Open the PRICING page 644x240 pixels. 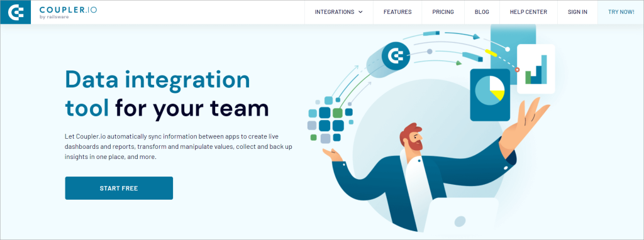[x=443, y=12]
